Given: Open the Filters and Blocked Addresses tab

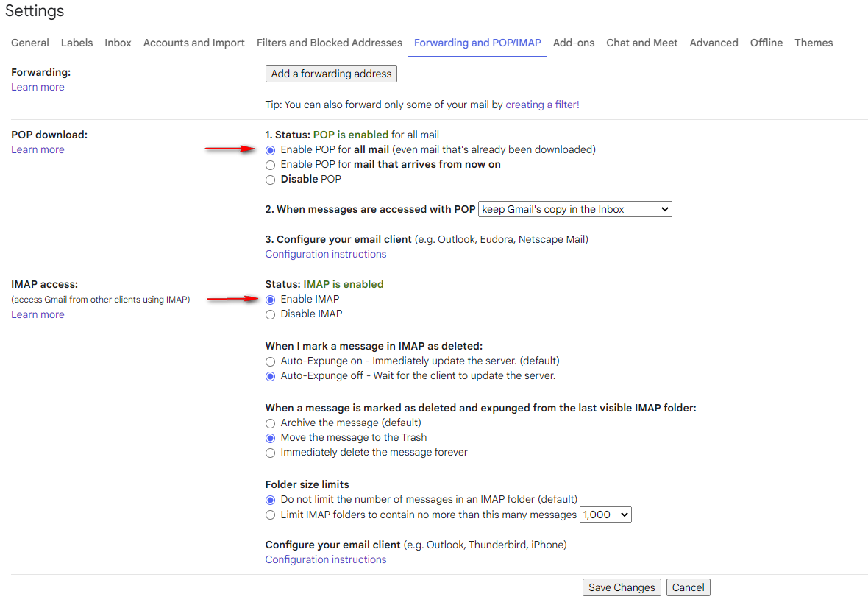Looking at the screenshot, I should click(329, 43).
